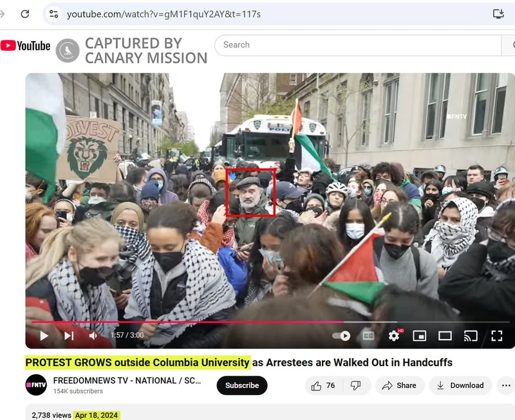The width and height of the screenshot is (515, 420).
Task: Mute the video volume
Action: [93, 336]
